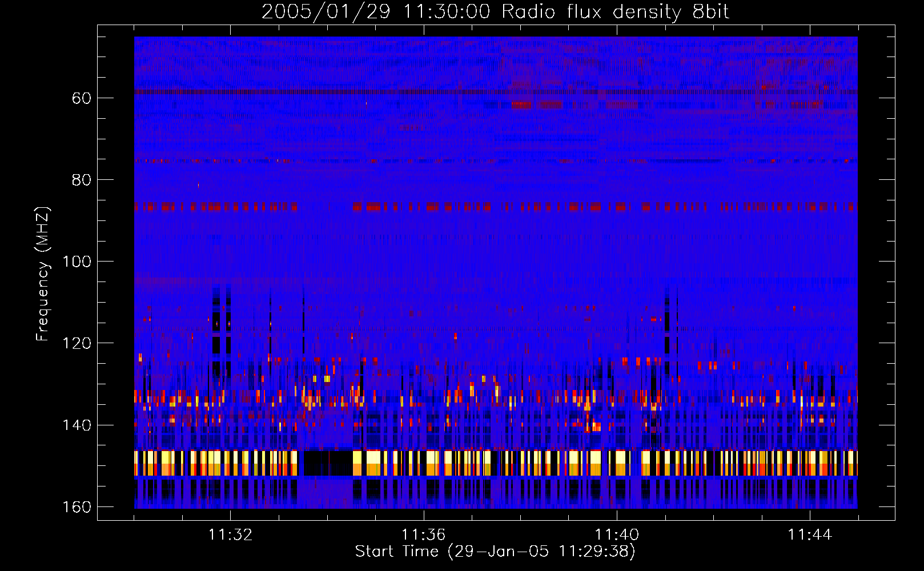Click the 11:44 time tick label
Image resolution: width=924 pixels, height=571 pixels.
(810, 535)
